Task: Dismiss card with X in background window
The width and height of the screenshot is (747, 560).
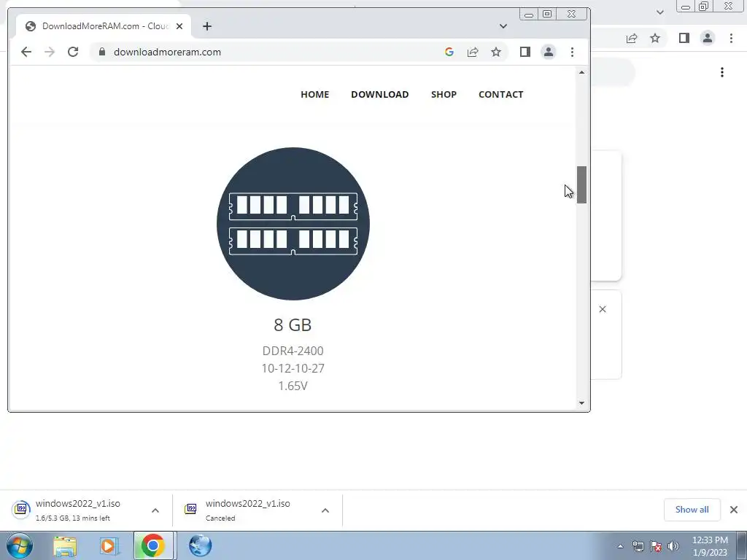Action: 603,309
